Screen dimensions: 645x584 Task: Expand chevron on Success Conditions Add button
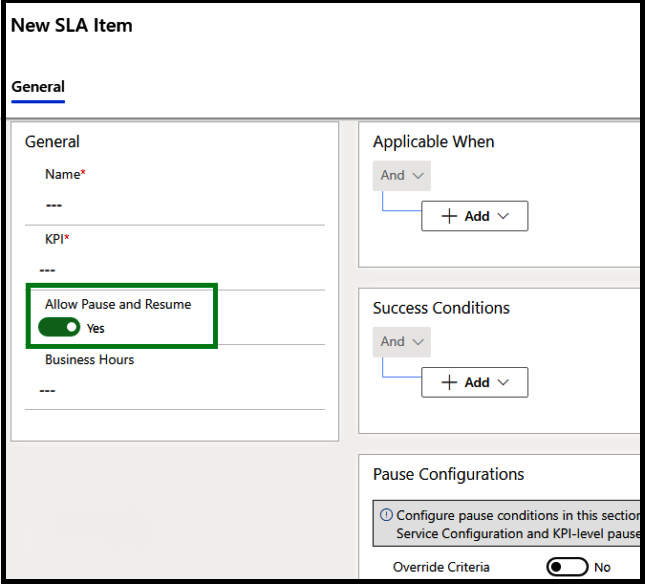pos(503,382)
